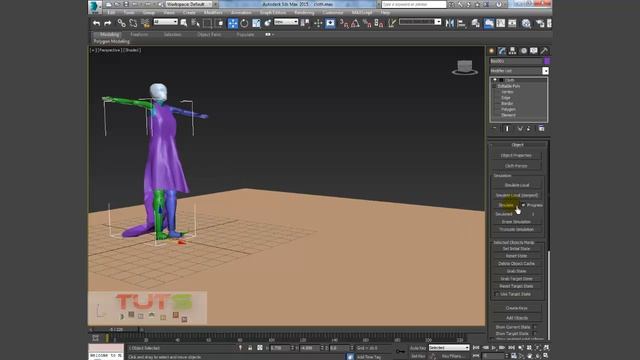The width and height of the screenshot is (640, 360).
Task: Click the Erase Simulation button
Action: (x=516, y=222)
